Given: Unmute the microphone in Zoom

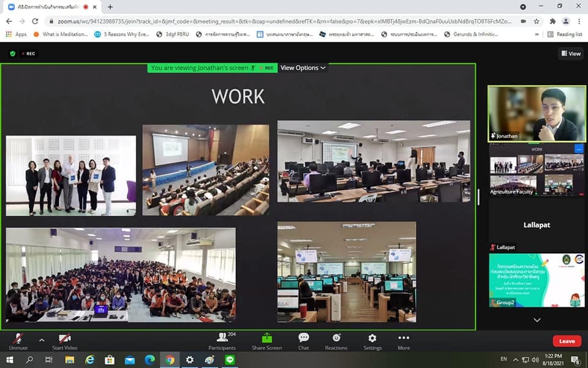Looking at the screenshot, I should point(18,342).
